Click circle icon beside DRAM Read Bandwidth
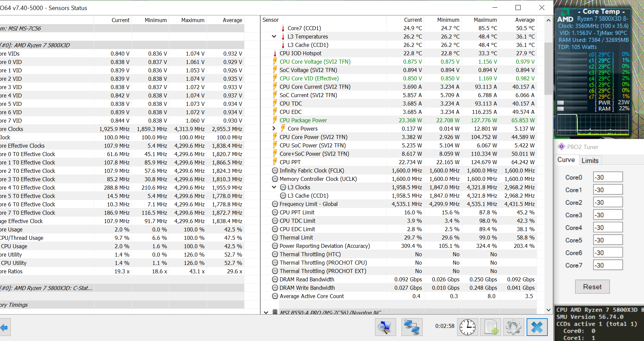644x341 pixels. click(275, 279)
